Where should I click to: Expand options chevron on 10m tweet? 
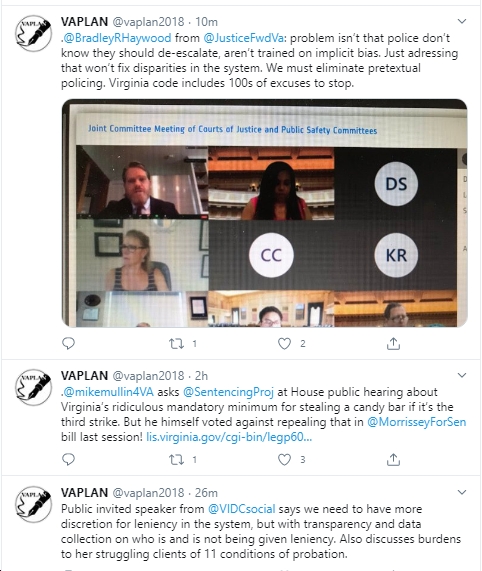tap(462, 21)
